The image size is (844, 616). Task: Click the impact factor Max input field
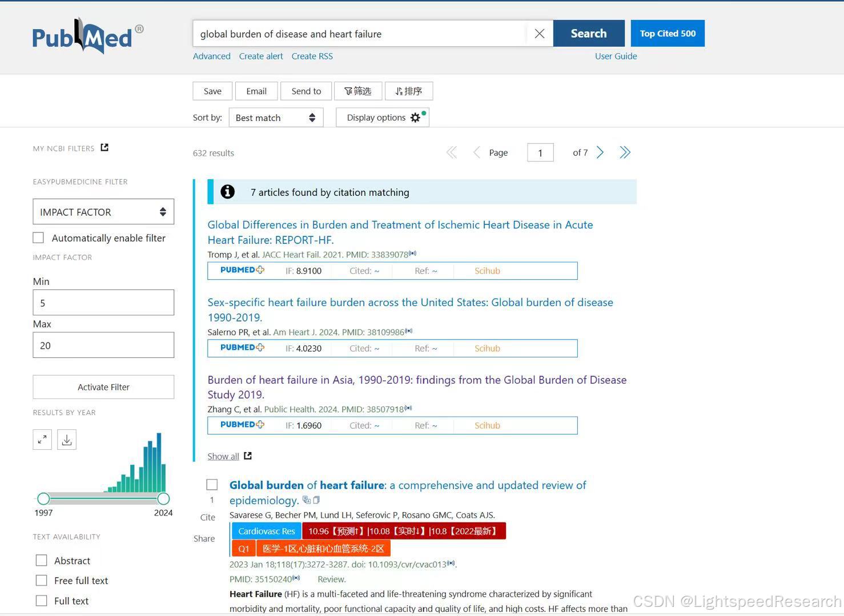(103, 345)
